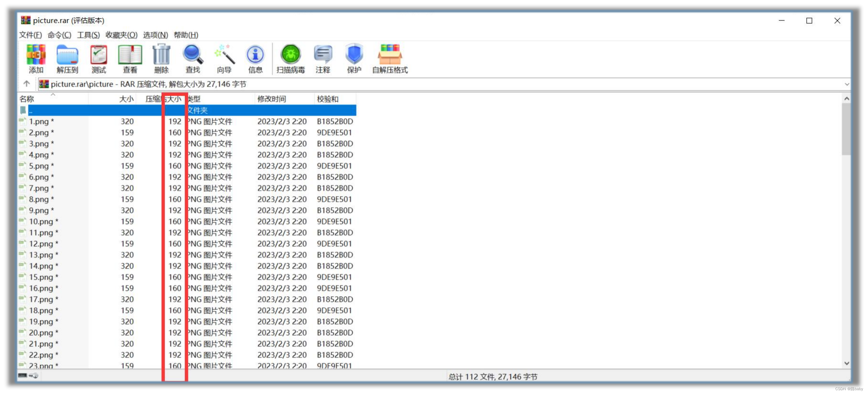Click the 保护 (Protect) shield icon

[354, 55]
